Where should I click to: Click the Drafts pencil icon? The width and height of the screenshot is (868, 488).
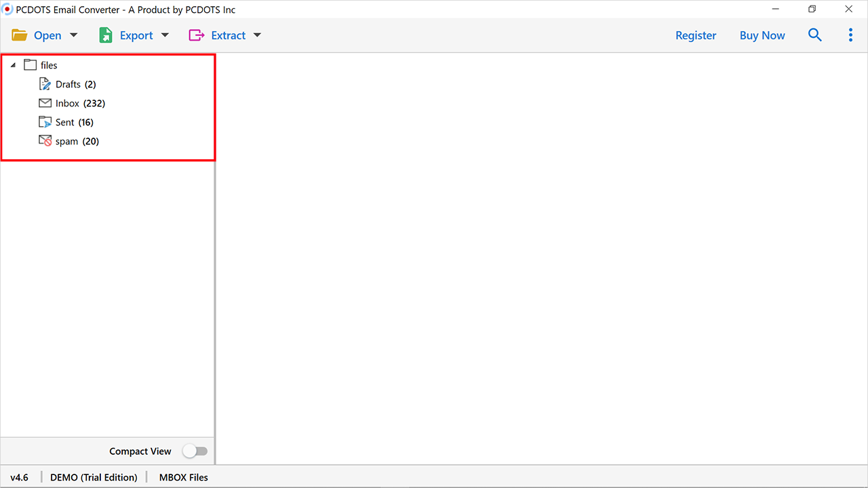[x=45, y=84]
